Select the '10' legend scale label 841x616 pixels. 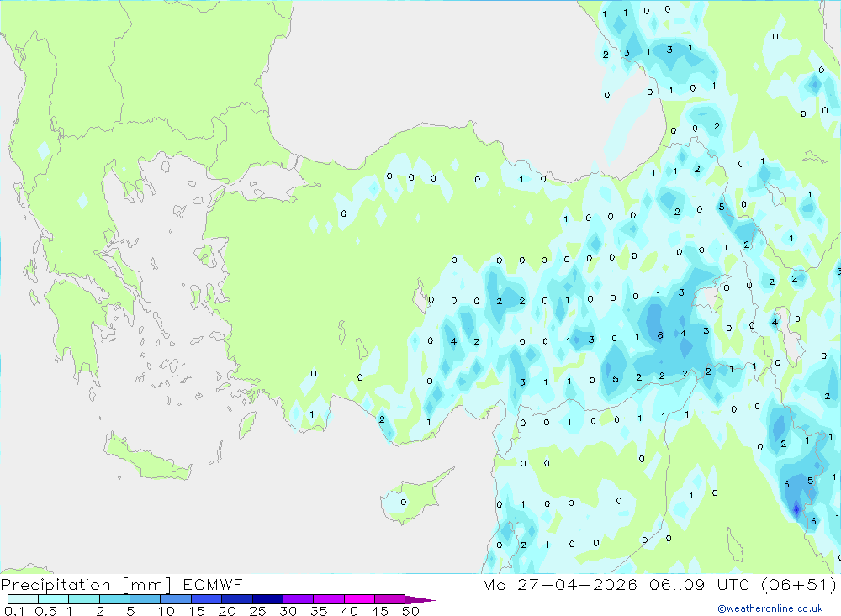pyautogui.click(x=167, y=611)
